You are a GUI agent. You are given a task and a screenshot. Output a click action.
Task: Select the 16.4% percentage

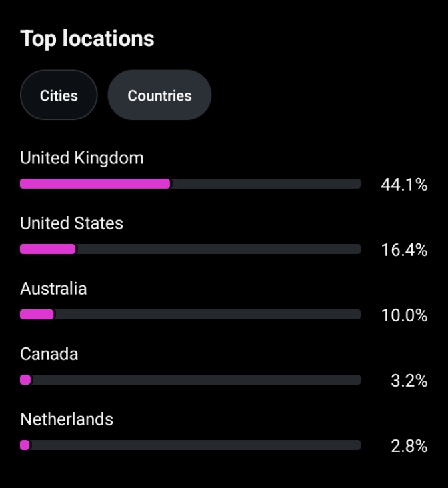404,250
